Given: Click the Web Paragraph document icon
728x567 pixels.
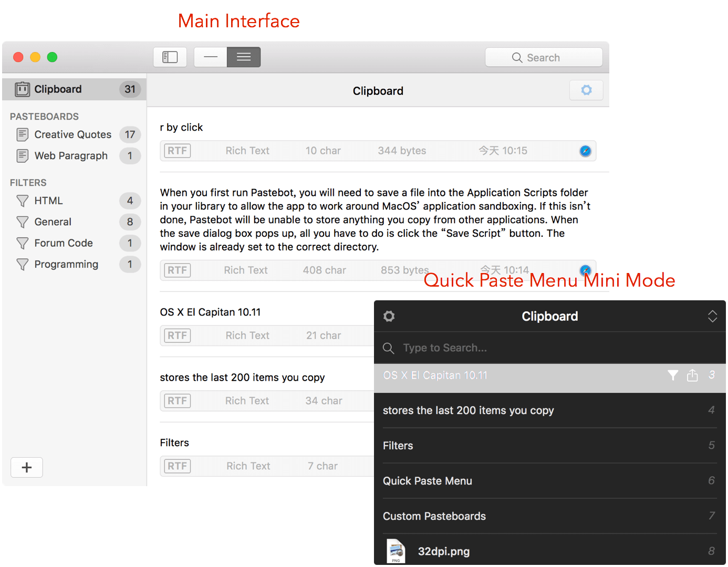Looking at the screenshot, I should tap(22, 156).
